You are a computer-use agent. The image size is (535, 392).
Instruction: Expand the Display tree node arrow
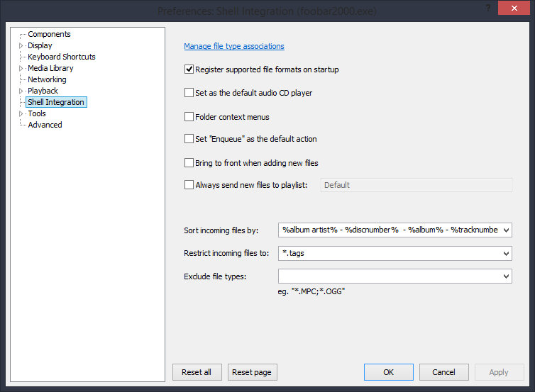tap(21, 45)
